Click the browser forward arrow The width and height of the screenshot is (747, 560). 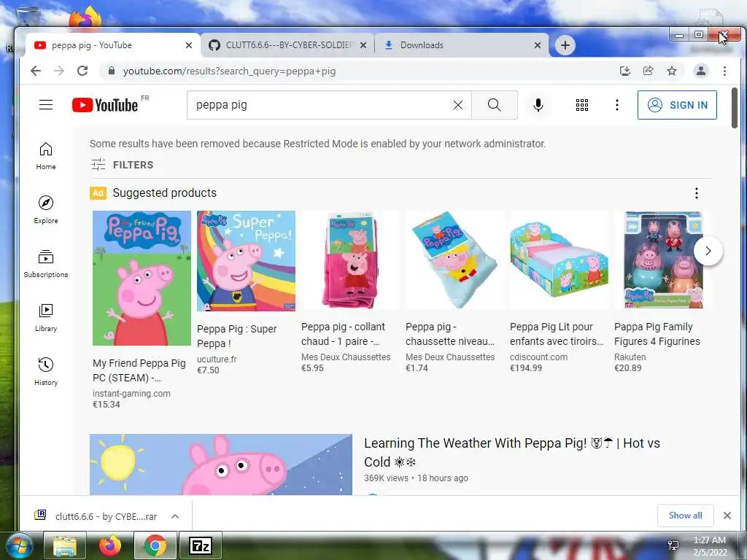pos(59,71)
